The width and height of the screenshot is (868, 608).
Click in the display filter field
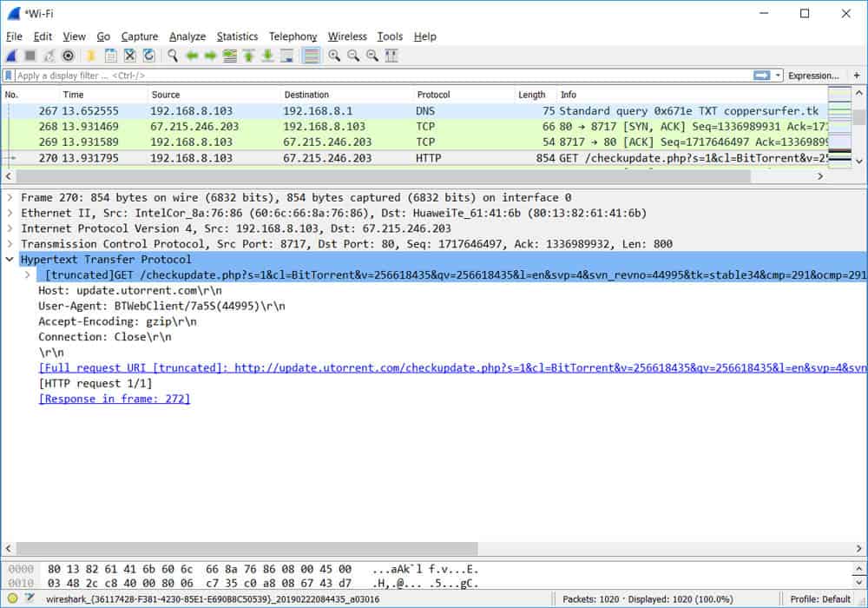pos(382,76)
